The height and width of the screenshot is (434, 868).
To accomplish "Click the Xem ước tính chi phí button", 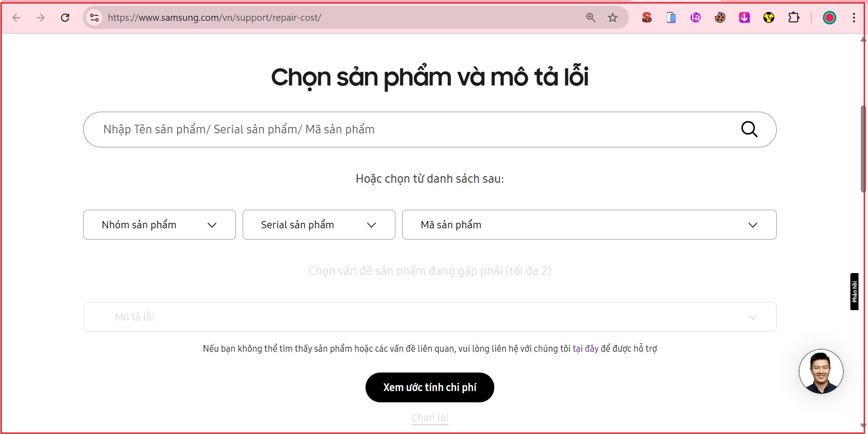I will tap(429, 387).
